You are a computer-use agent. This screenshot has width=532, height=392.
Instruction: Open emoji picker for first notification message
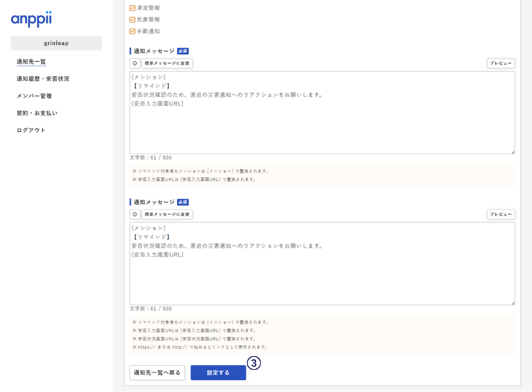click(135, 63)
